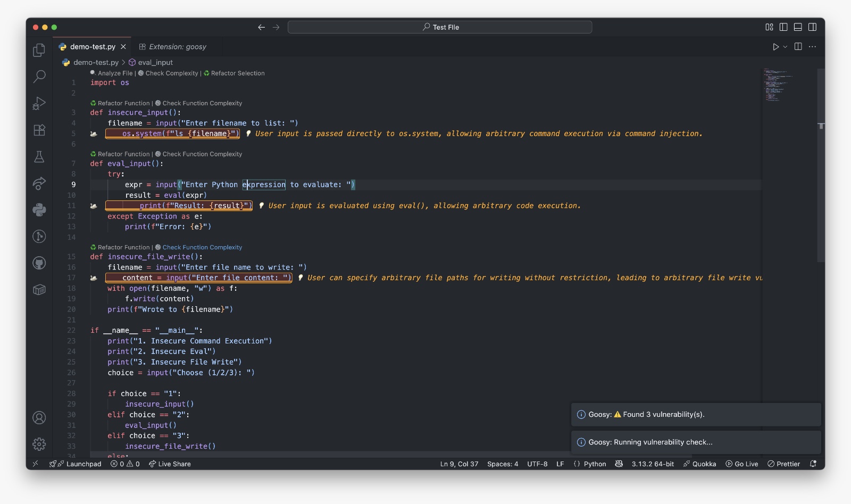Switch to the Extension: goosy tab

click(x=172, y=47)
